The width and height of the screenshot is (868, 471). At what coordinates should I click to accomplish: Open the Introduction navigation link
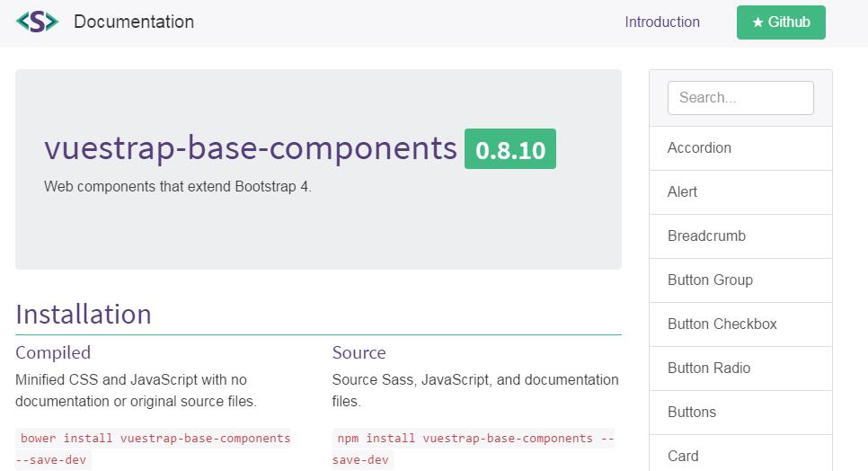tap(662, 22)
